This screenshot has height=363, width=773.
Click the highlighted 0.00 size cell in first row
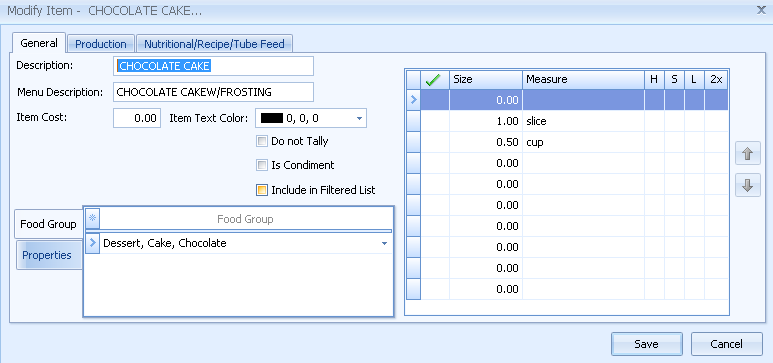pos(486,100)
